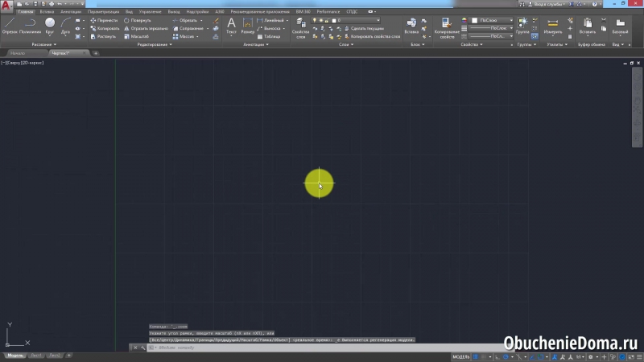Click the Перенести (Move) tool
This screenshot has height=362, width=644.
(104, 20)
